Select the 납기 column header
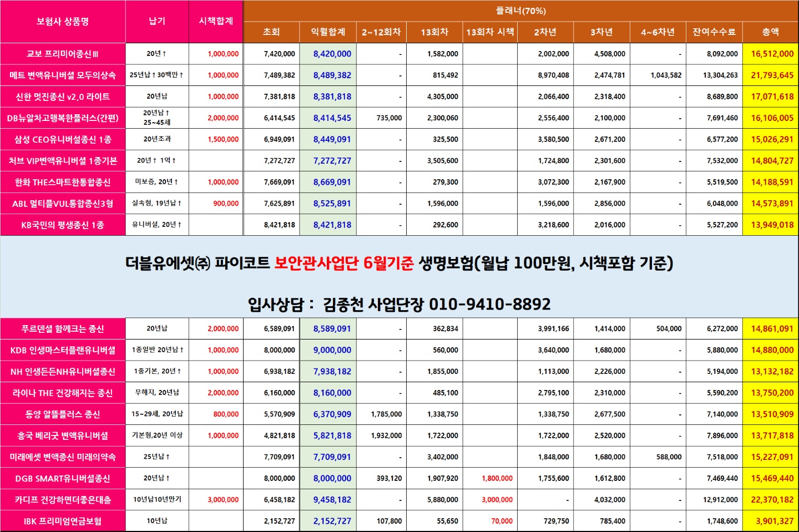Screen dimensions: 799x532 pos(157,22)
